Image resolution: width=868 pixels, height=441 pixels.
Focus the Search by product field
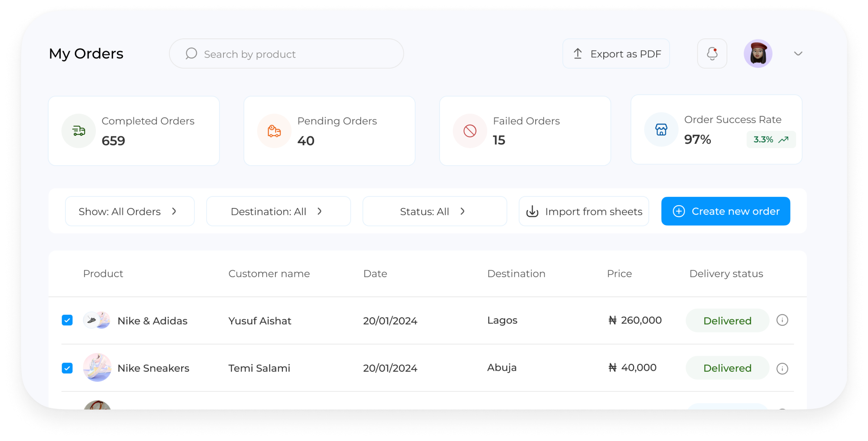pyautogui.click(x=286, y=53)
